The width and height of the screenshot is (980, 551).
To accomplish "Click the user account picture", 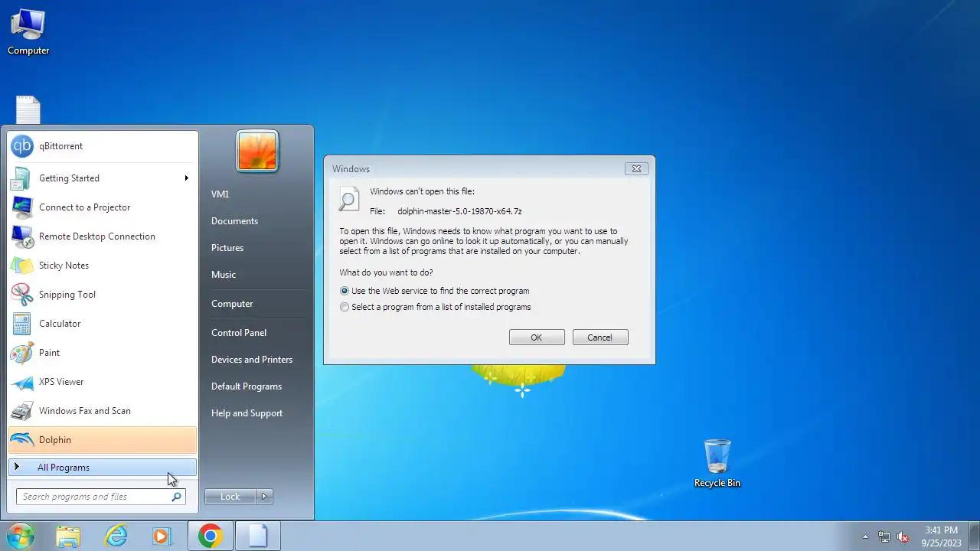I will pos(257,151).
